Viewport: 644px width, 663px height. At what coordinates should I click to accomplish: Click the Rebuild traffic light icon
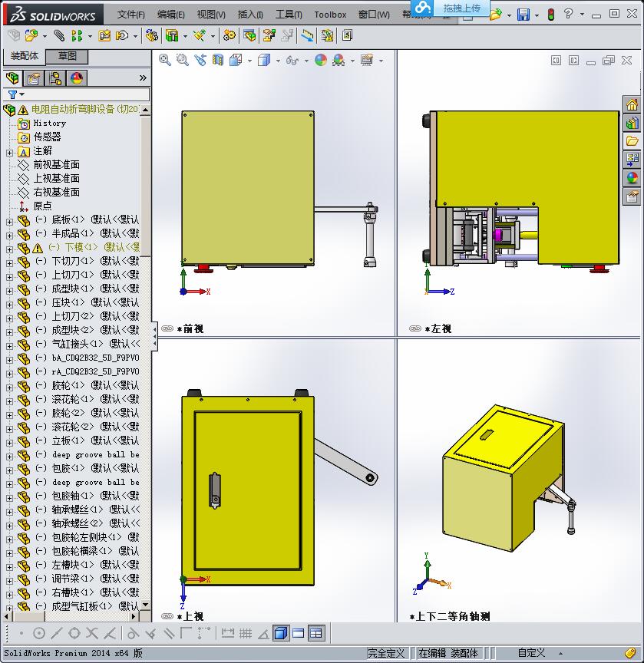tap(550, 15)
